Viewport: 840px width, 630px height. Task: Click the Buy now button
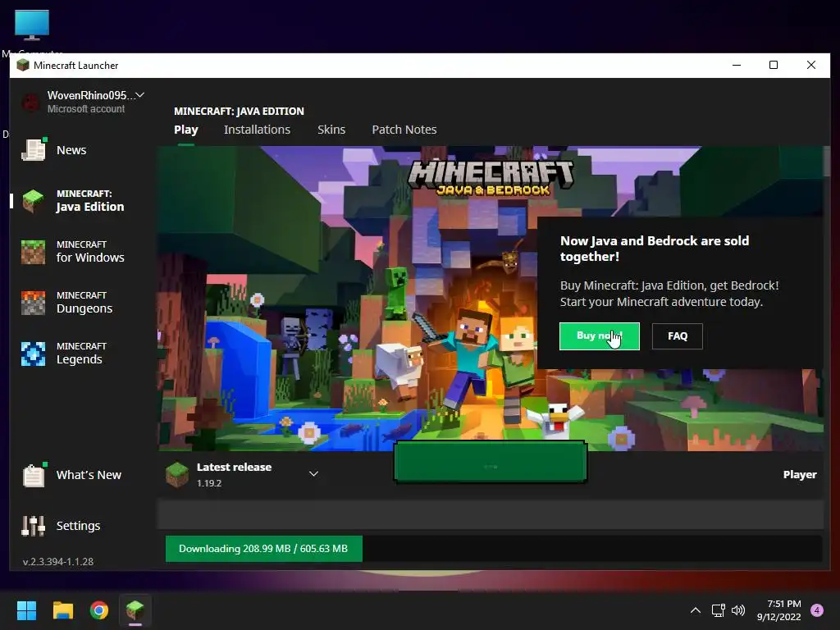[x=600, y=336]
